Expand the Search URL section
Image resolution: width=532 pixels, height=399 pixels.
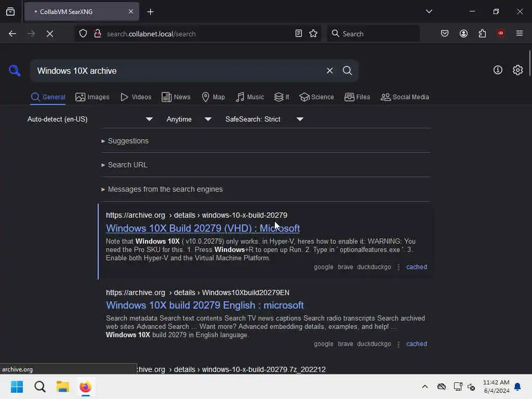pyautogui.click(x=125, y=165)
